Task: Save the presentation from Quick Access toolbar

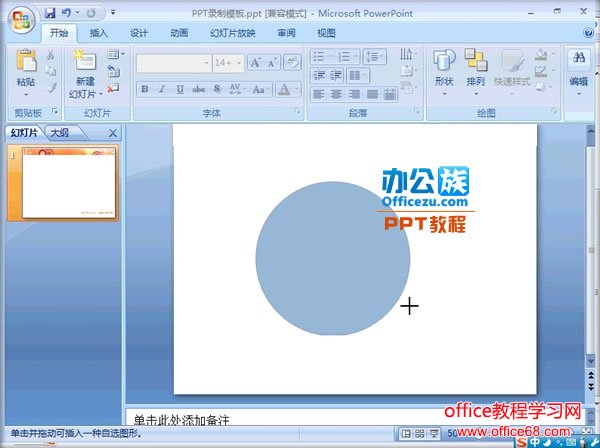Action: 50,13
